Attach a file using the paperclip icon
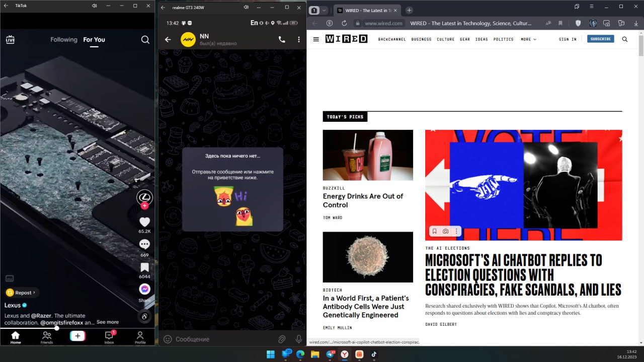Screen dimensions: 644x362 coord(282,339)
